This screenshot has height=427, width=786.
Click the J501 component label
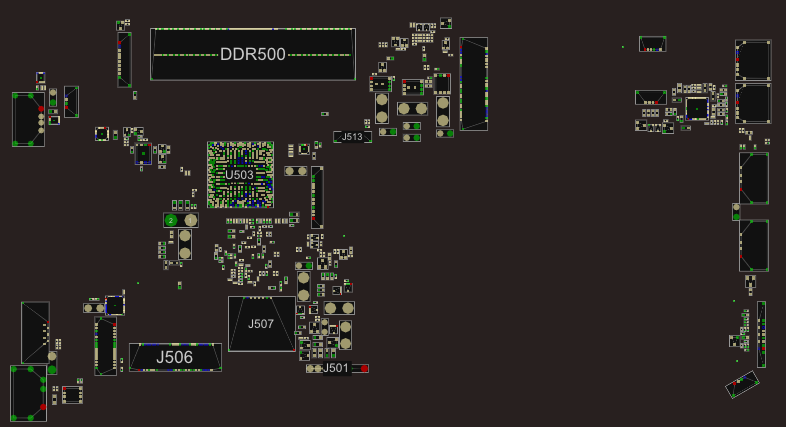(337, 368)
